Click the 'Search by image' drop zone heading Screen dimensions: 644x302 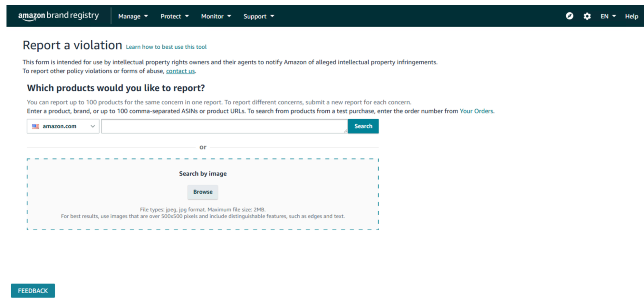[x=203, y=173]
